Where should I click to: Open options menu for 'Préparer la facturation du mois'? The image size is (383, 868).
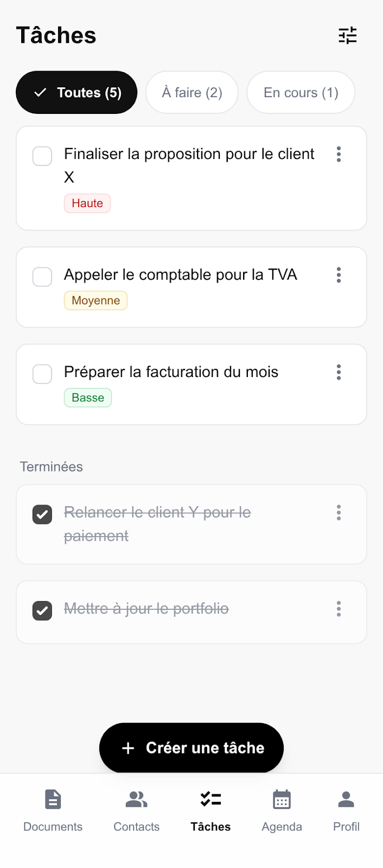[x=339, y=372]
